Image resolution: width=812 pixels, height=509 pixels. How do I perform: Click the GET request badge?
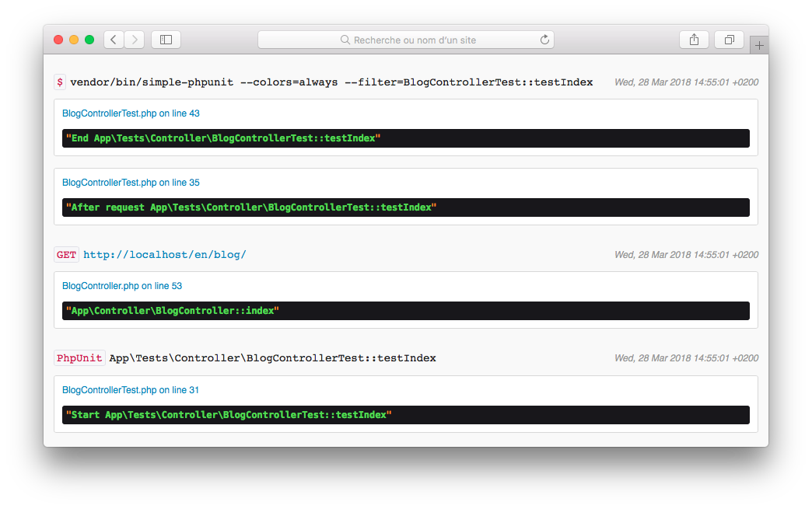[x=66, y=255]
